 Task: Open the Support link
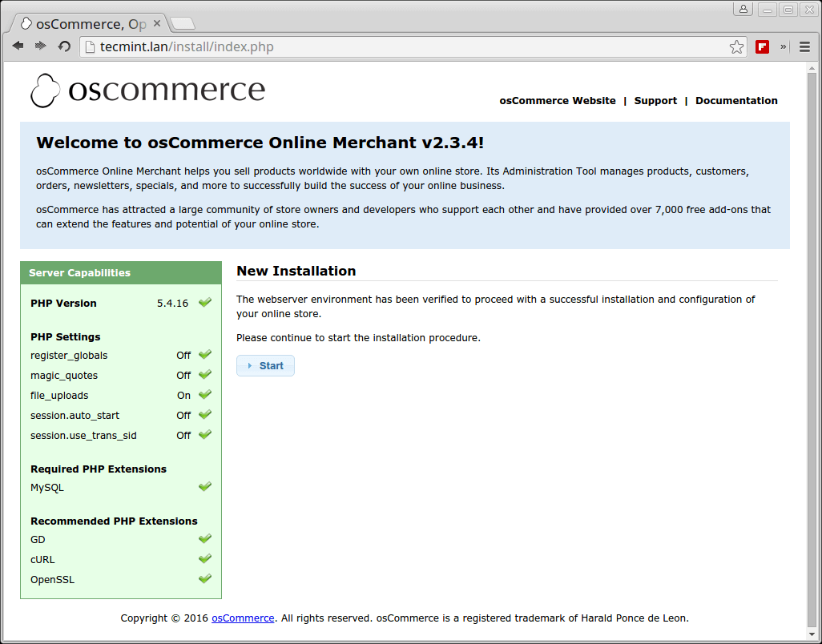click(655, 101)
